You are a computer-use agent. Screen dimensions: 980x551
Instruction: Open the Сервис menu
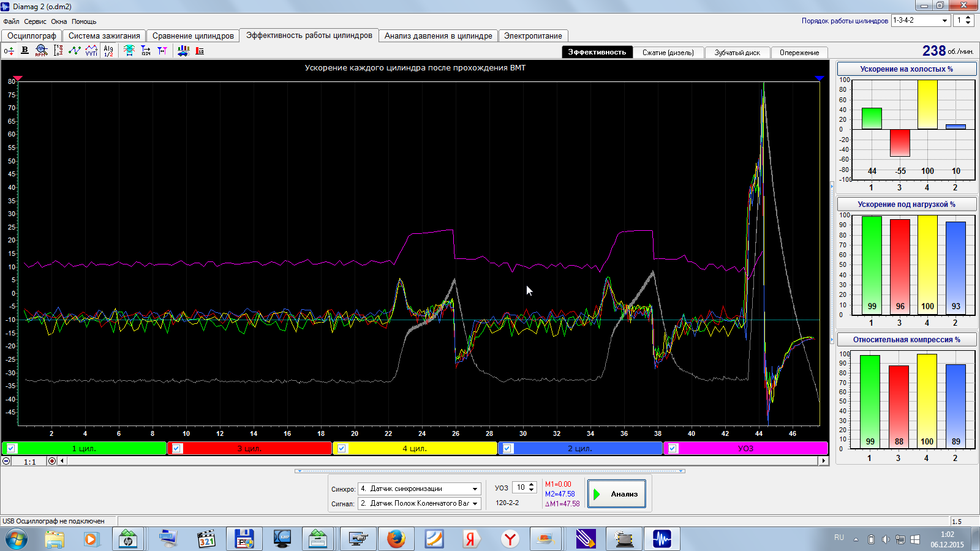(35, 21)
